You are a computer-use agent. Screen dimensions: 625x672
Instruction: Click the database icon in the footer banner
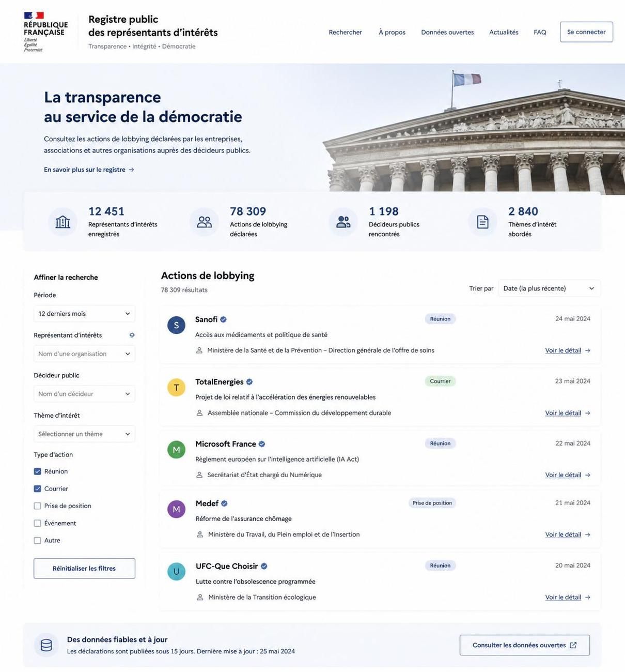(46, 645)
